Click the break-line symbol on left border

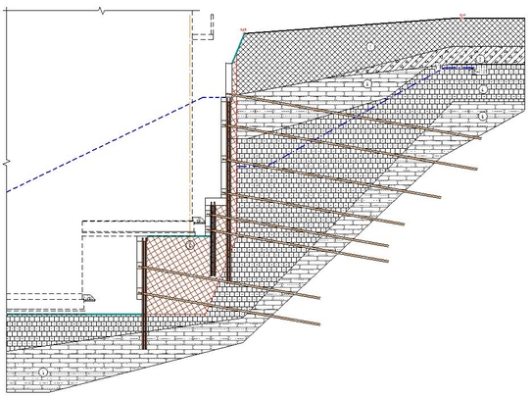(x=7, y=163)
